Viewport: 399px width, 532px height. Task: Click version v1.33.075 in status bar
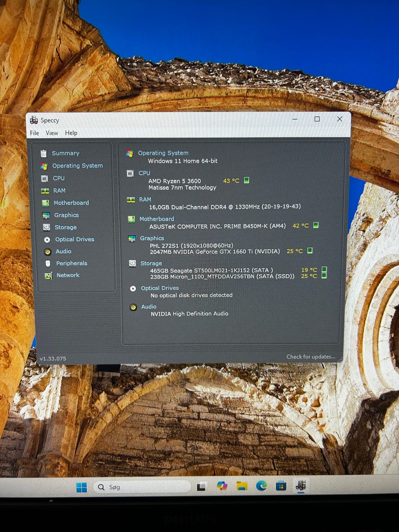pos(53,358)
